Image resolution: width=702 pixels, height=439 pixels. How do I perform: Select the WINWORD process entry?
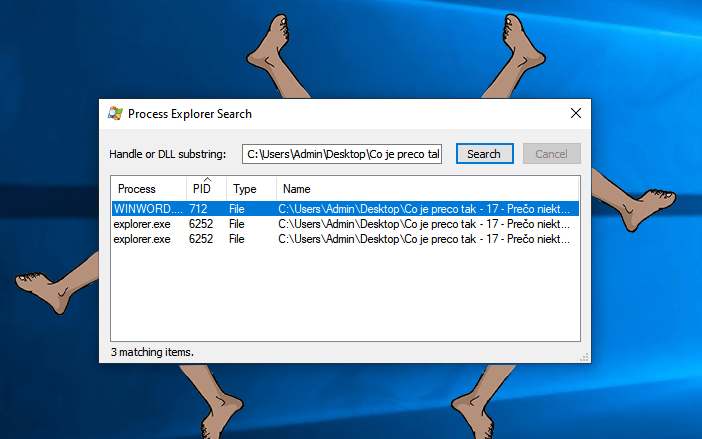(x=148, y=209)
